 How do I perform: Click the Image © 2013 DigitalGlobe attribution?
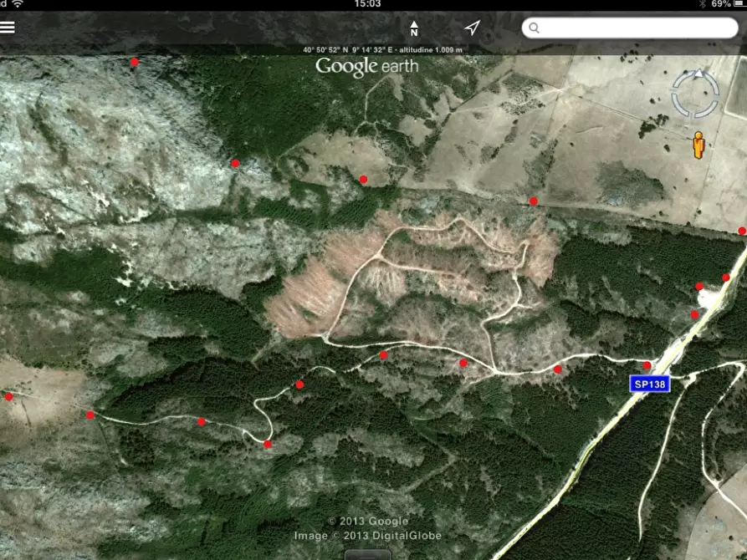[x=367, y=536]
